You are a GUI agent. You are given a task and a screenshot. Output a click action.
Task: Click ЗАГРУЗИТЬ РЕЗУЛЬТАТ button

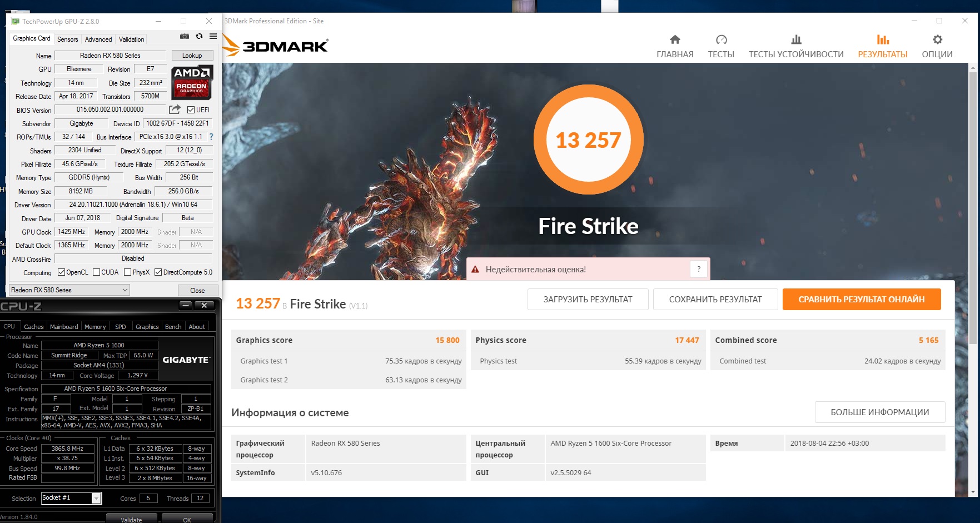pyautogui.click(x=588, y=299)
